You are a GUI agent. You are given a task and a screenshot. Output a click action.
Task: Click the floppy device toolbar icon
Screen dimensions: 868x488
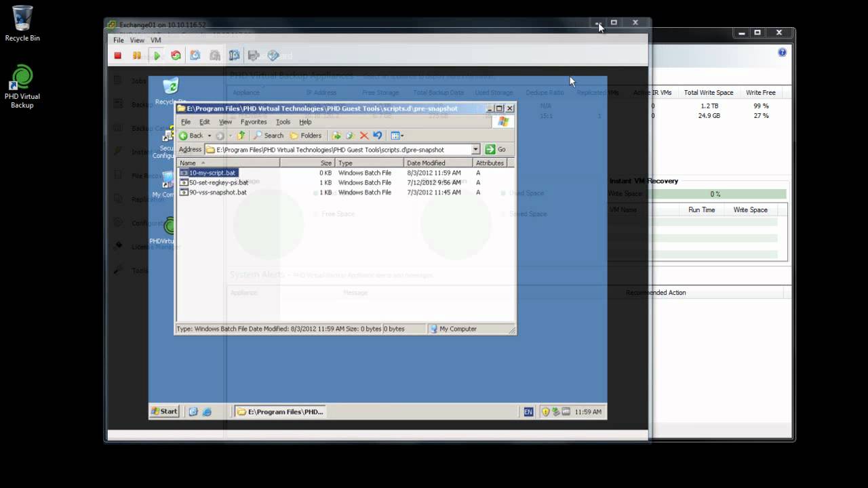254,56
